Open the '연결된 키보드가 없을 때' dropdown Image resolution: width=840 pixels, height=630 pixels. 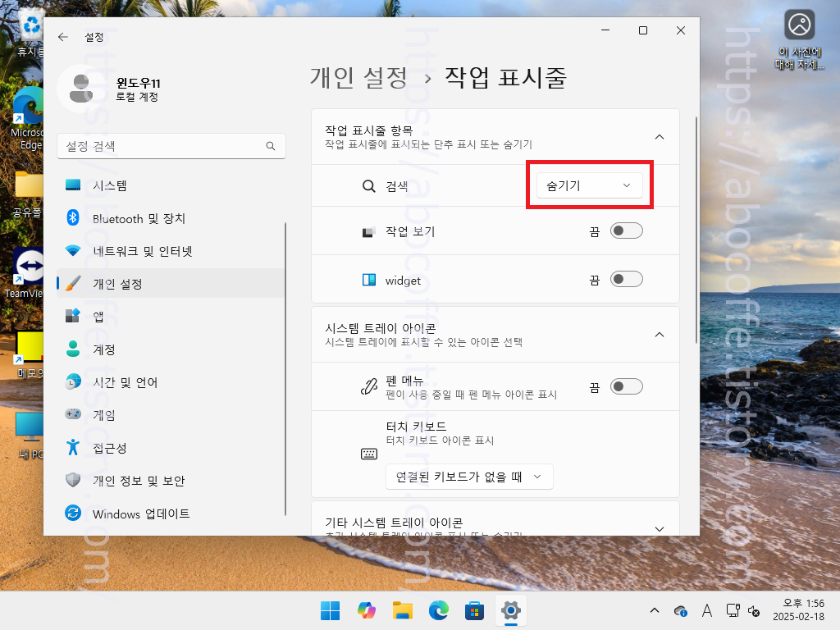(469, 477)
